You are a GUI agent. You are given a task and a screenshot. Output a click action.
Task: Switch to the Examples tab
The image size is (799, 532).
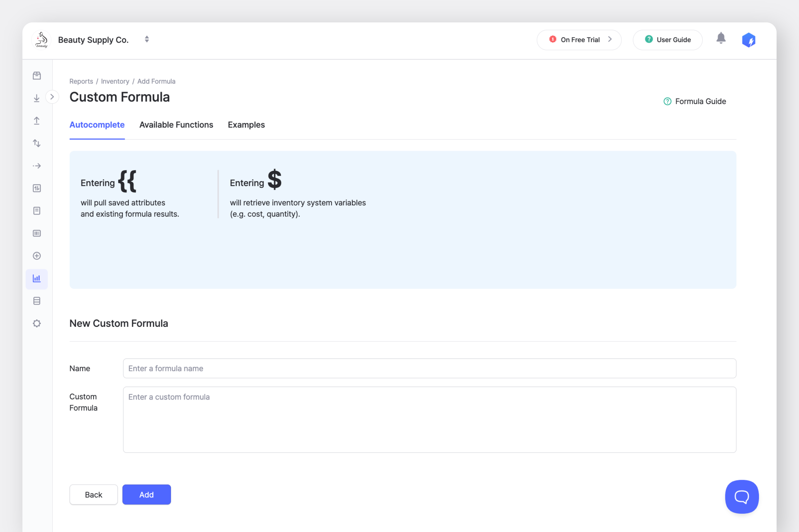(x=246, y=125)
